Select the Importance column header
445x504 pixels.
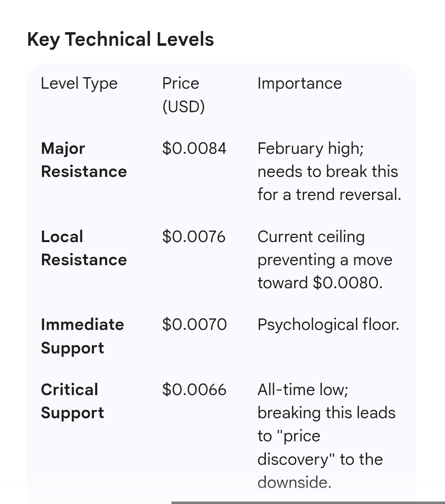click(300, 83)
